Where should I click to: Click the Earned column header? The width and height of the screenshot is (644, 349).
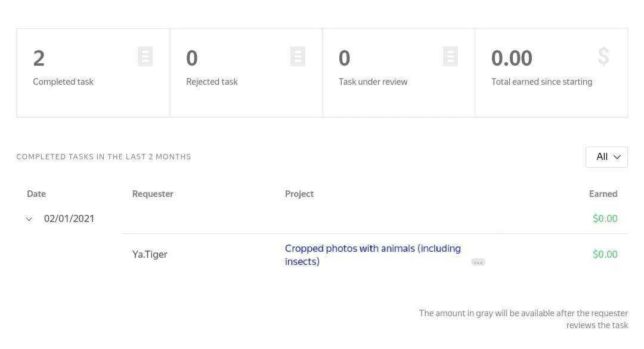tap(603, 194)
